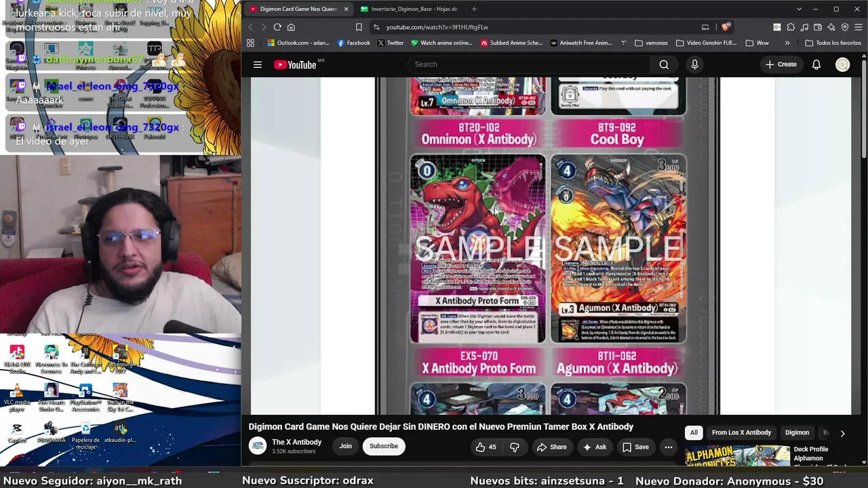Image resolution: width=868 pixels, height=488 pixels.
Task: Open The X Antibody channel avatar
Action: [258, 446]
